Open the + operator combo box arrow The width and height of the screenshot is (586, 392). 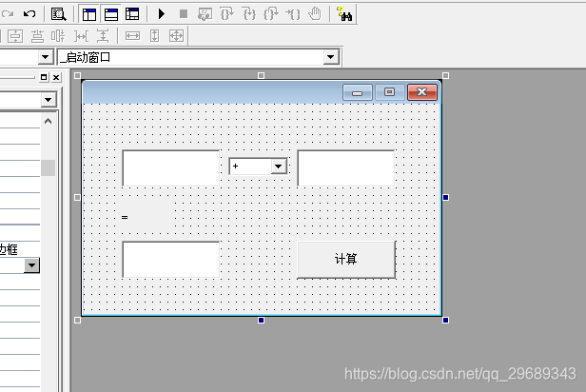pos(279,167)
